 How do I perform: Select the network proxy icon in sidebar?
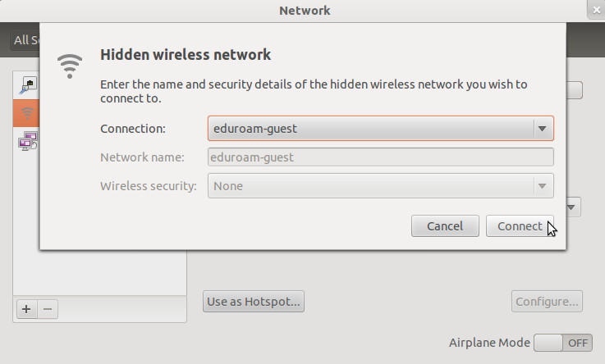(28, 141)
